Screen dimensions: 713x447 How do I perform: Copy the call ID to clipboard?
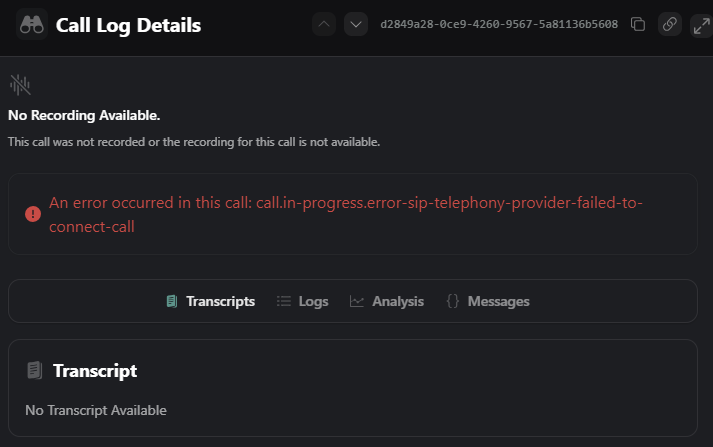[x=638, y=24]
